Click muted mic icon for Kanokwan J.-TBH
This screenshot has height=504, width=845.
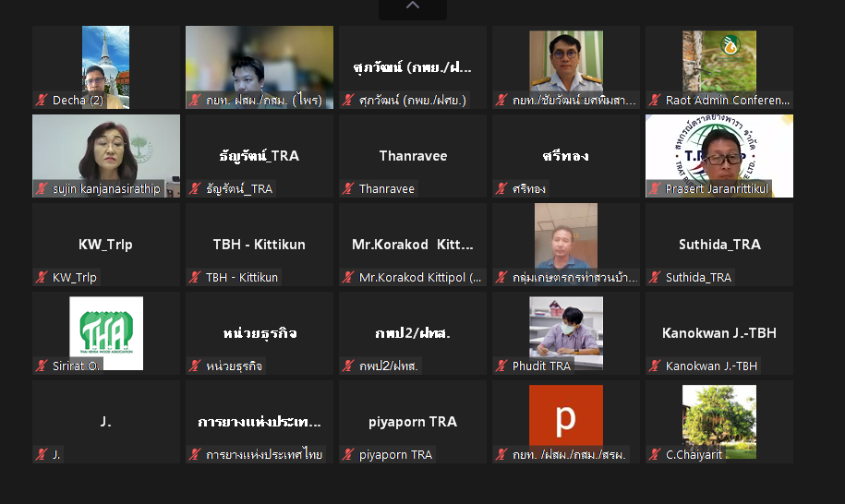click(655, 366)
